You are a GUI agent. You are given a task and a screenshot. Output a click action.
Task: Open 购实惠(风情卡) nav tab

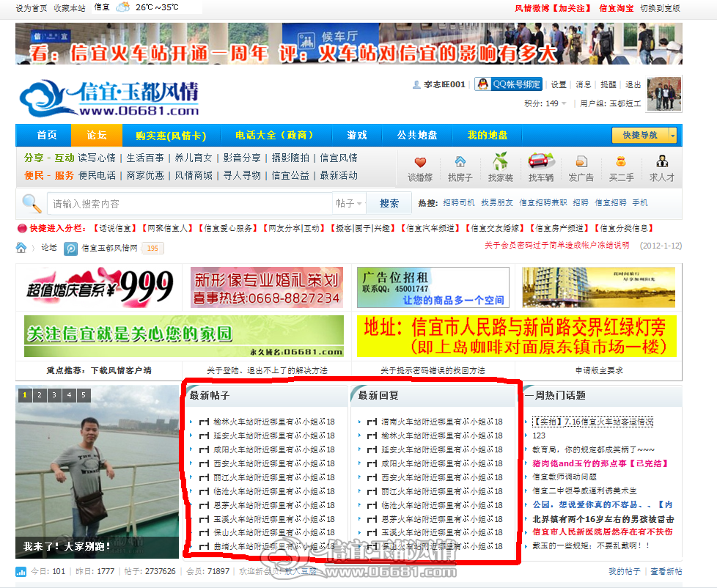pos(171,136)
